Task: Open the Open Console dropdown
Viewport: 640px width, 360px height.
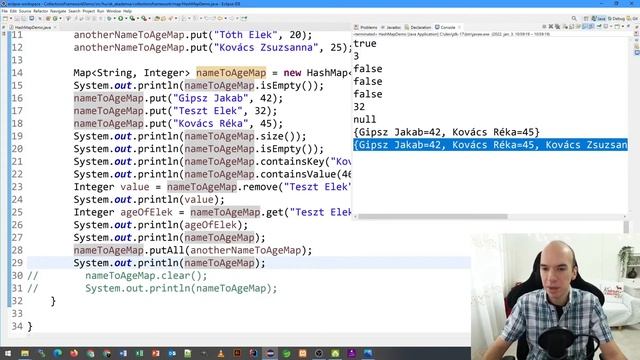Action: [623, 26]
